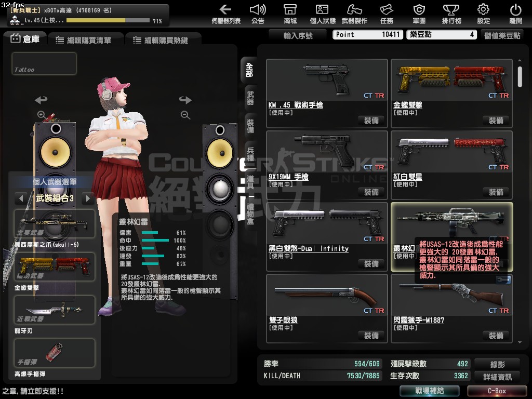Screen dimensions: 532x399
Task: Select the 全部 category tab
Action: click(249, 70)
